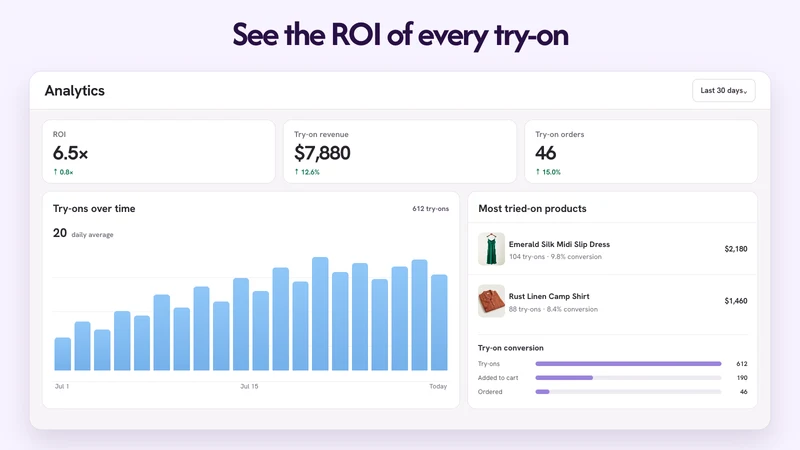Click the 46 ordered count in conversion list

pyautogui.click(x=743, y=392)
